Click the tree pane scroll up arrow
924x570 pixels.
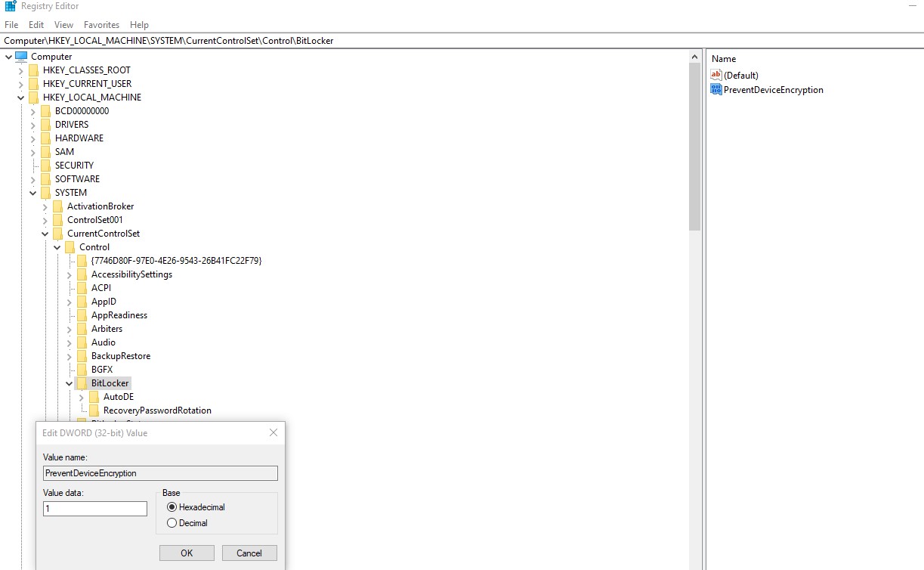coord(695,57)
